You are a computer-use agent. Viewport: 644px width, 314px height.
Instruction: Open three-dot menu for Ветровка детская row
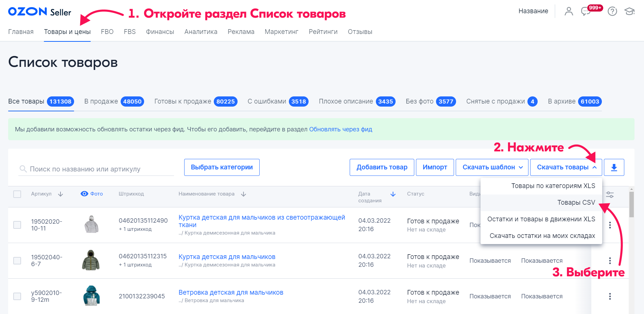point(610,296)
